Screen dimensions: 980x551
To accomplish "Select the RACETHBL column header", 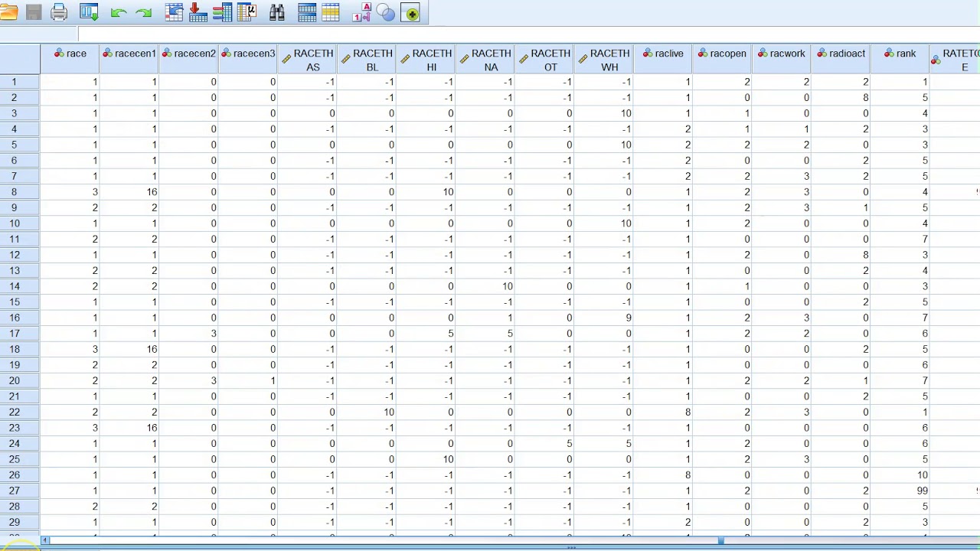I will 366,60.
